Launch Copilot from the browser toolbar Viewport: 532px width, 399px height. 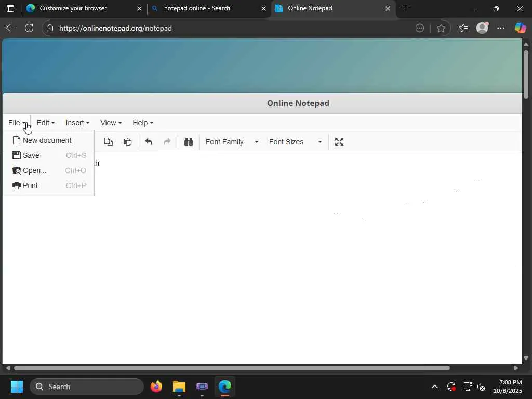[x=520, y=28]
